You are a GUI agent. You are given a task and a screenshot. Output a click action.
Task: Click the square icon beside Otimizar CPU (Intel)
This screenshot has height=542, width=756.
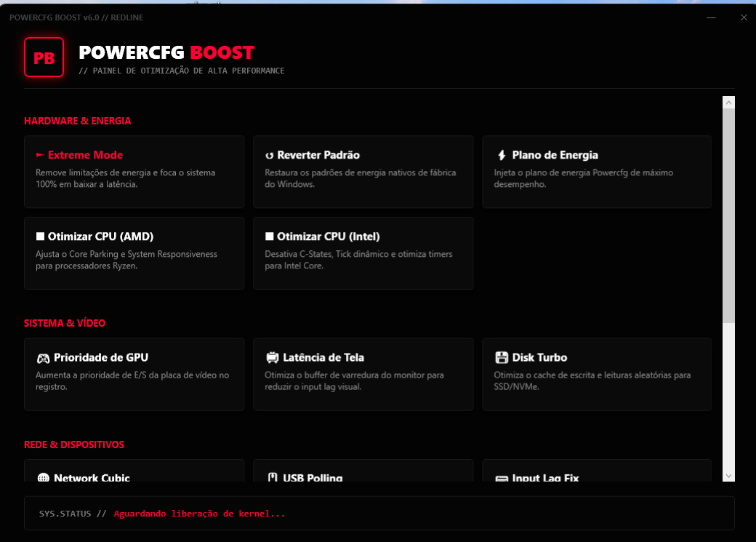point(269,236)
